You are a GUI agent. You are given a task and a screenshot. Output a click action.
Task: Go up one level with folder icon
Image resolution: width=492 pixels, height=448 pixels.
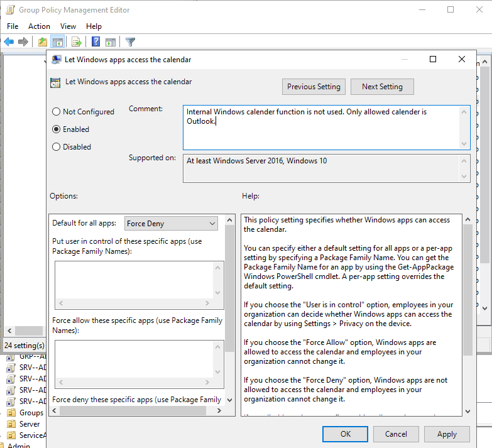click(43, 41)
